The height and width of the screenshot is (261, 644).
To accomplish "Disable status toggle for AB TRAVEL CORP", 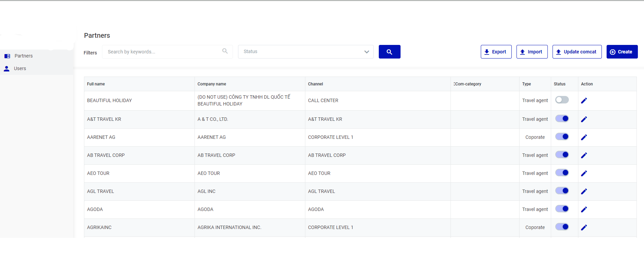I will (x=562, y=155).
